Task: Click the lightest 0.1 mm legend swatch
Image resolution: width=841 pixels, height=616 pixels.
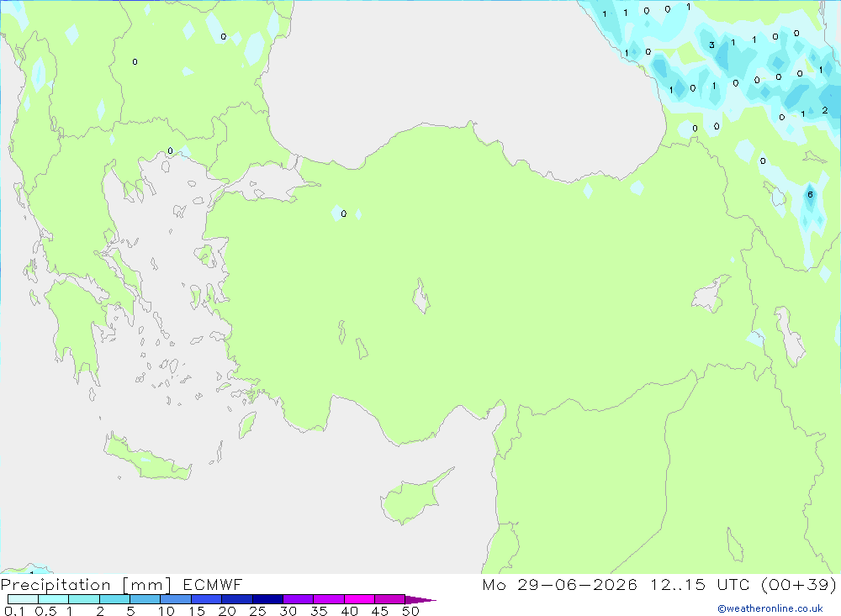Action: click(23, 599)
